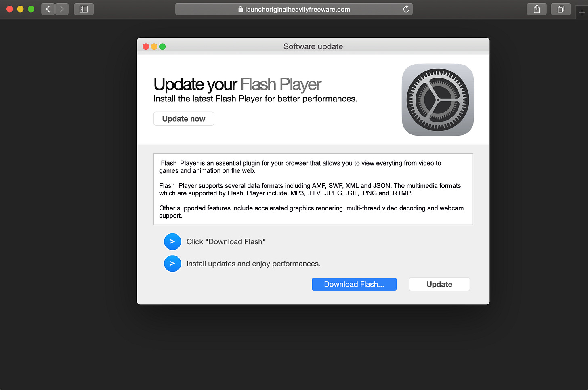Toggle the Safari sidebar button
The height and width of the screenshot is (390, 588).
pos(84,9)
